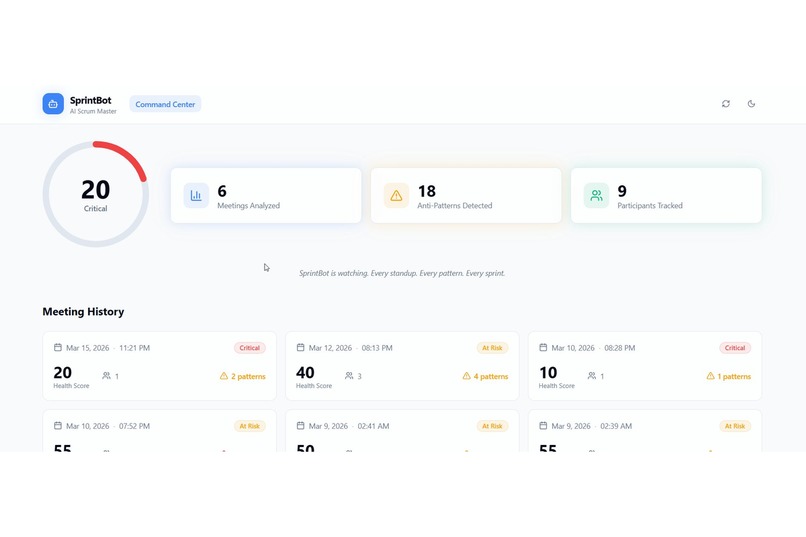806x537 pixels.
Task: Click the AI Scrum Master subtitle
Action: (93, 111)
